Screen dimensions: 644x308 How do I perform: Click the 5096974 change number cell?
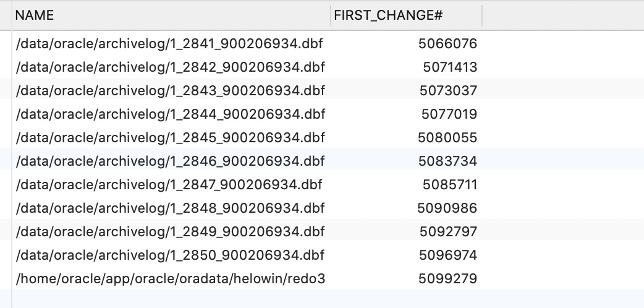[447, 255]
